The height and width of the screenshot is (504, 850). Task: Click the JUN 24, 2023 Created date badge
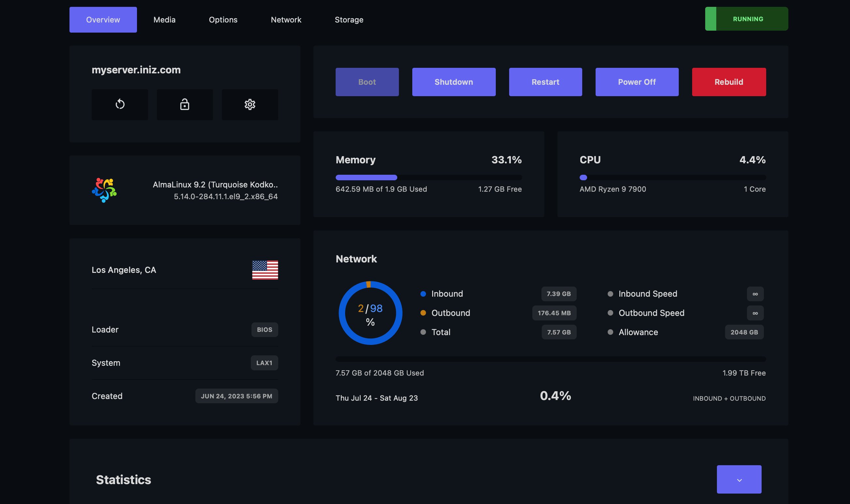(236, 396)
